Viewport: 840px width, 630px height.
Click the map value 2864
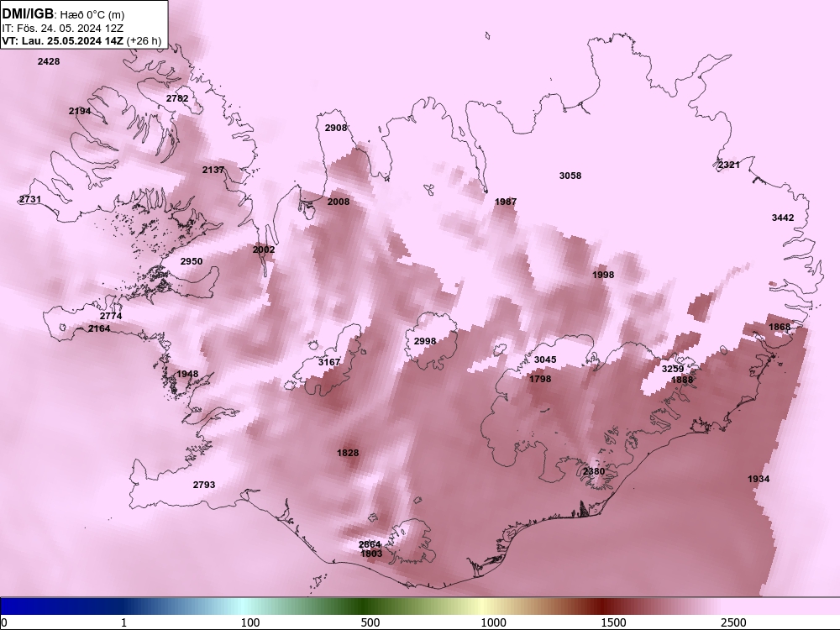point(370,545)
